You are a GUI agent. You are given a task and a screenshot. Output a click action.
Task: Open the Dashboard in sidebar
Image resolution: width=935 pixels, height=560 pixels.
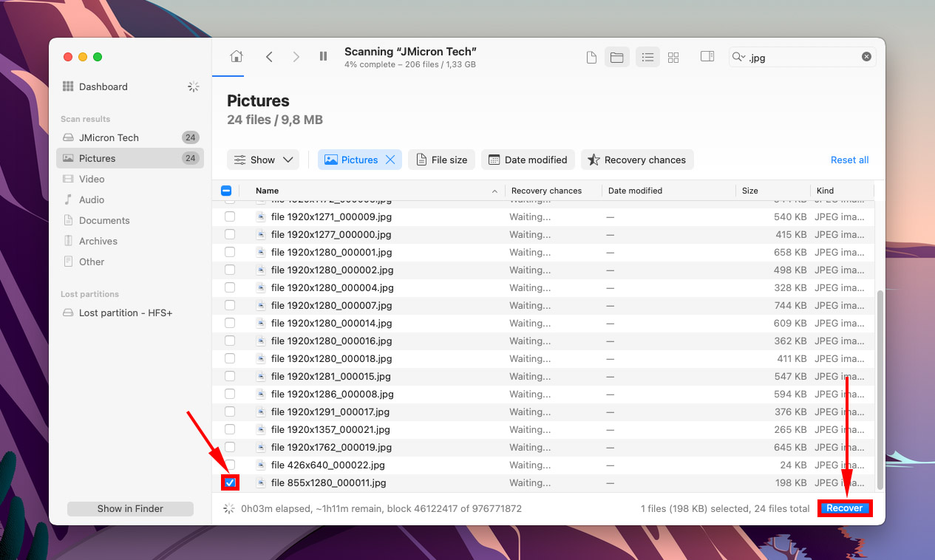pos(103,86)
